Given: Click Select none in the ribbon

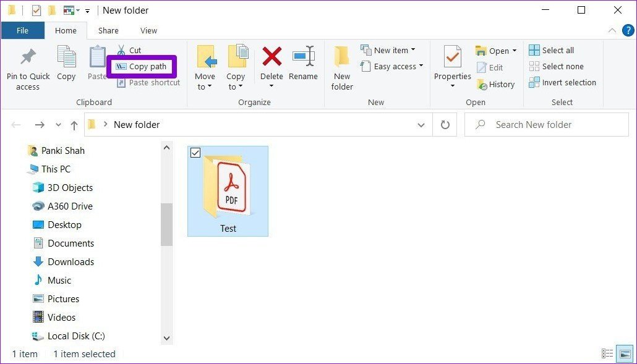Looking at the screenshot, I should click(x=556, y=67).
